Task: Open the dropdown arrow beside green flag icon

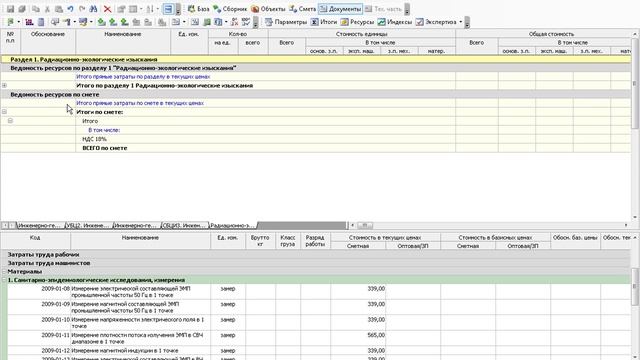Action: (x=18, y=22)
